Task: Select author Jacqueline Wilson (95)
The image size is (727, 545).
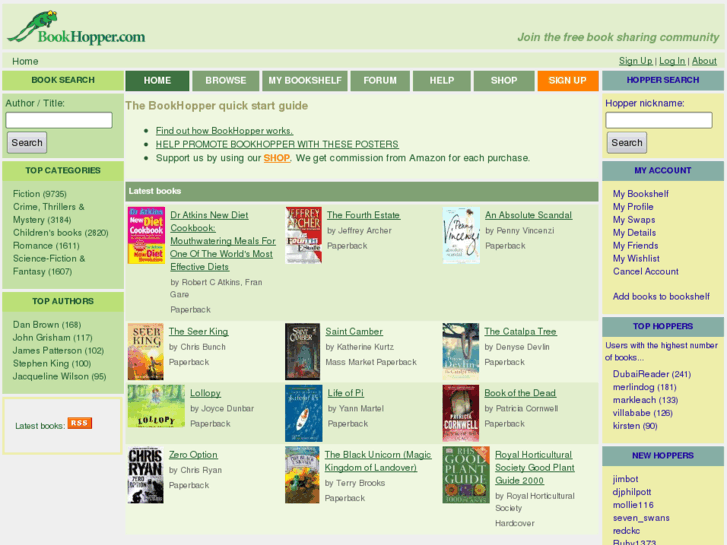Action: tap(59, 377)
